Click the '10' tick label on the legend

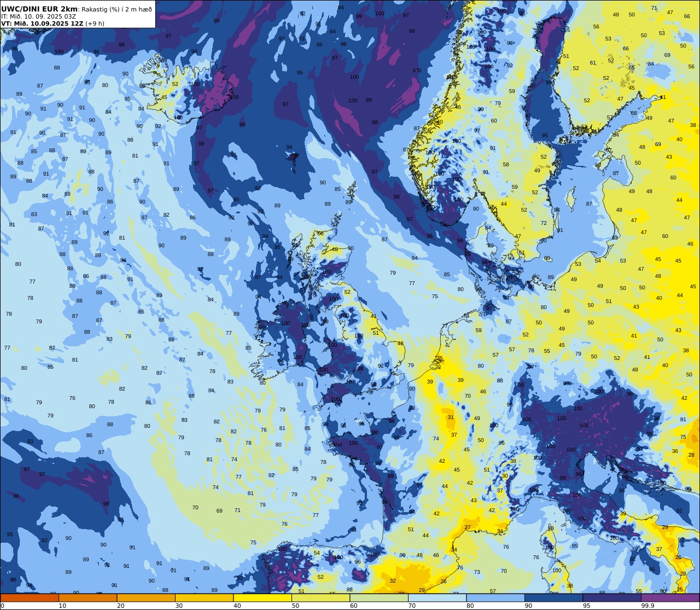coord(62,606)
